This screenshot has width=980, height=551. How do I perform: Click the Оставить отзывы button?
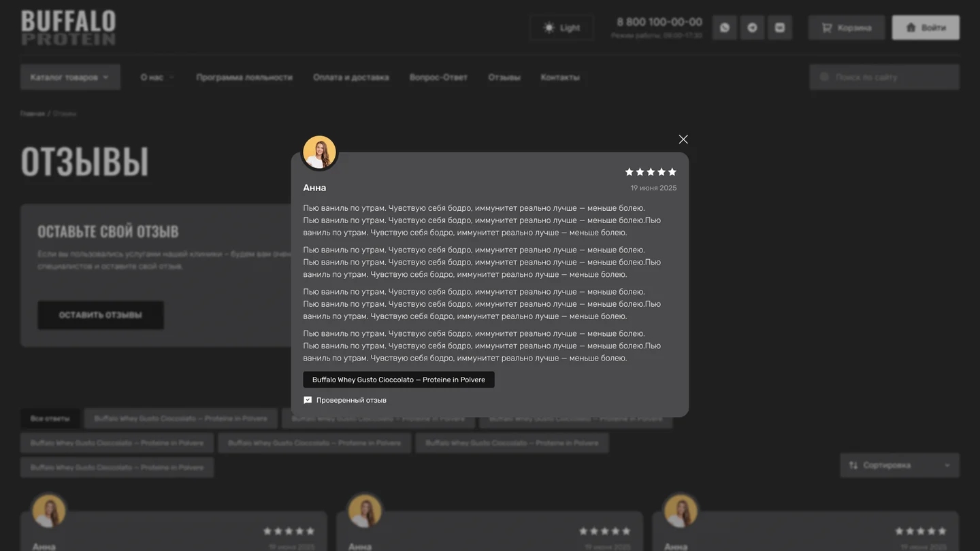pos(101,315)
